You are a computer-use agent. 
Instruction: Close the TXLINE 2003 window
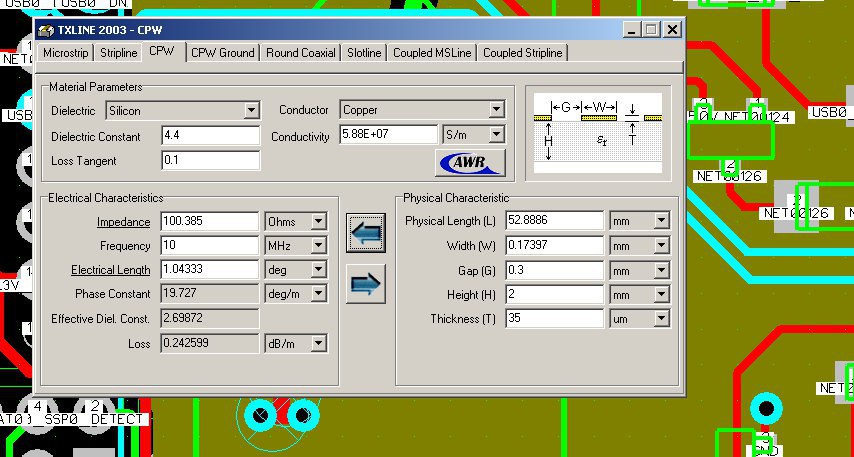[x=672, y=30]
